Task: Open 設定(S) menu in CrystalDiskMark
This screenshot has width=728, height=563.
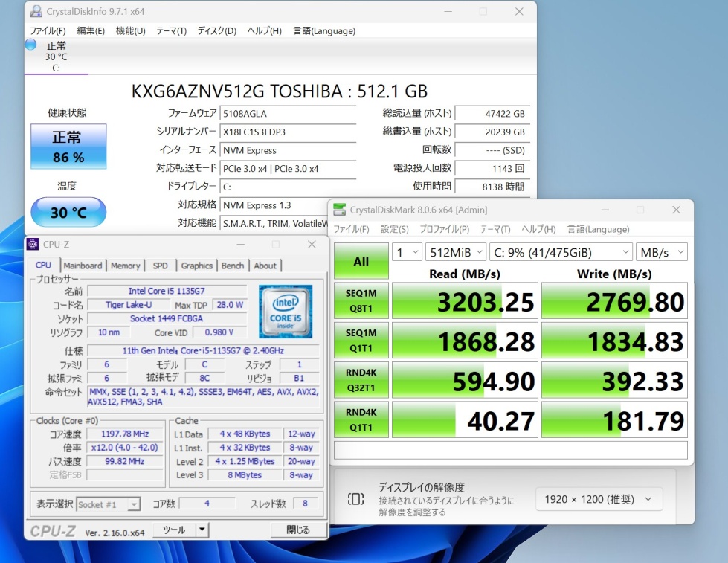Action: point(395,229)
